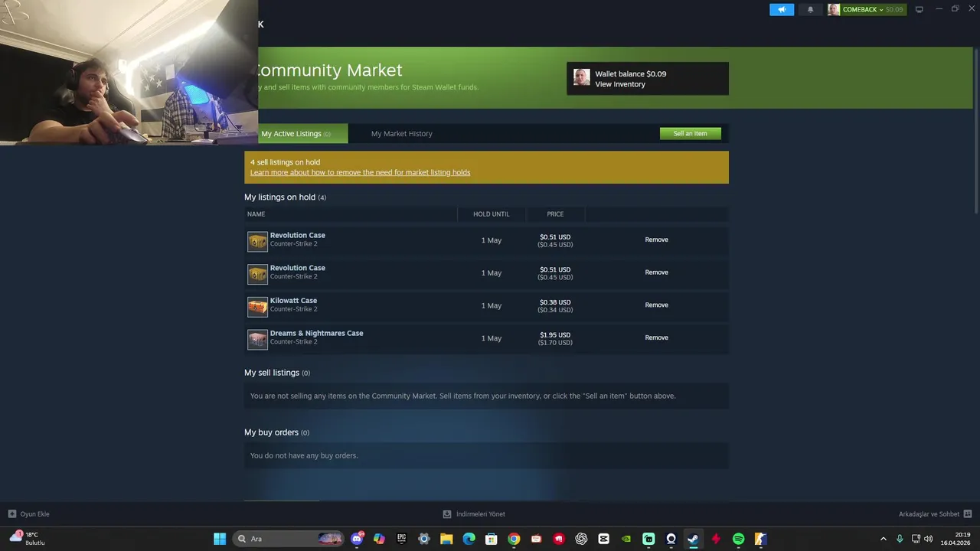Open weather widget showing 18°C Bulutlu

pyautogui.click(x=28, y=539)
